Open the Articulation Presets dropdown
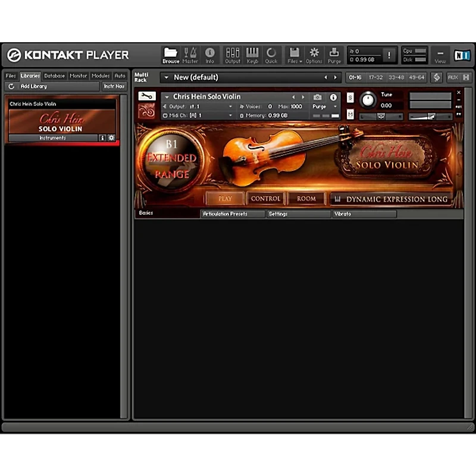This screenshot has width=476, height=476. (233, 214)
